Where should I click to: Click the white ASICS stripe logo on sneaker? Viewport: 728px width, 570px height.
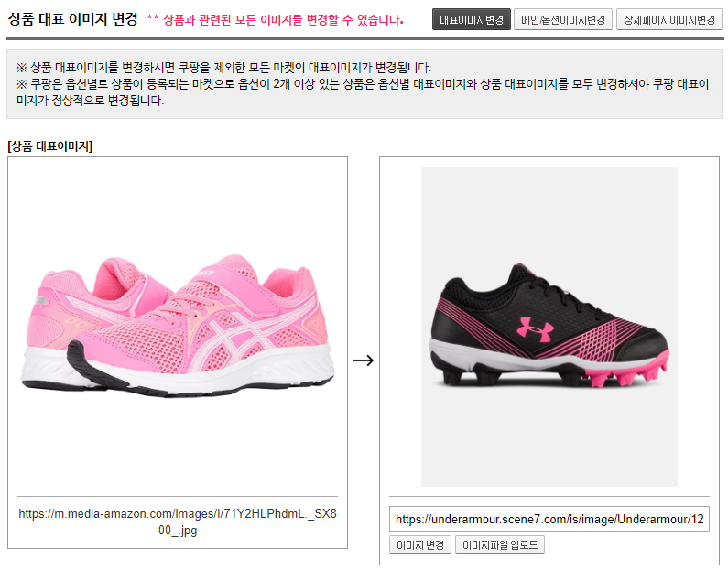pyautogui.click(x=234, y=337)
